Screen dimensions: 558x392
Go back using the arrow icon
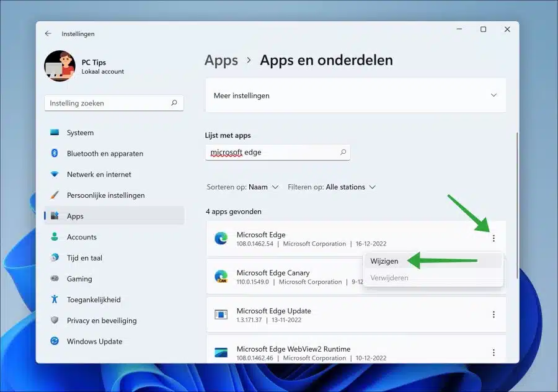click(48, 33)
